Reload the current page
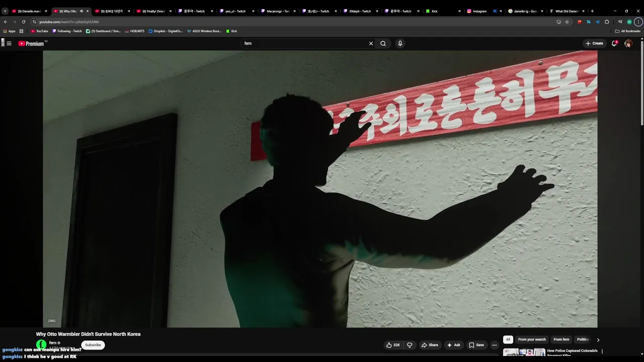The height and width of the screenshot is (362, 644). [x=23, y=22]
